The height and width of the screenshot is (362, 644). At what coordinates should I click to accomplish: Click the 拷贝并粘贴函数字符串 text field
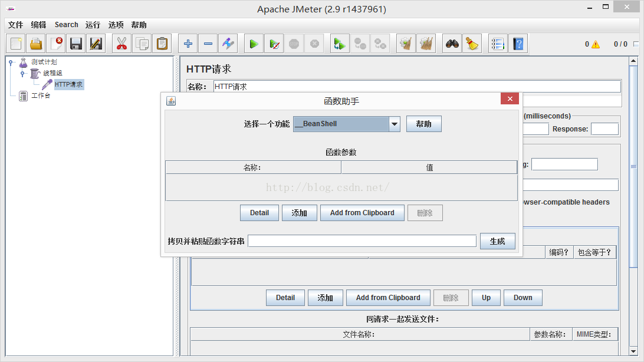362,241
